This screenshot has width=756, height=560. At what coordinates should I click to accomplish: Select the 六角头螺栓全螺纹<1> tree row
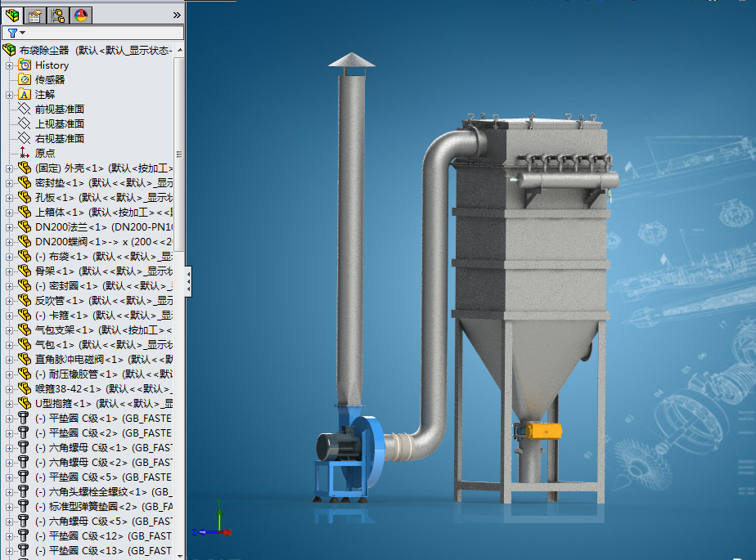tap(96, 491)
